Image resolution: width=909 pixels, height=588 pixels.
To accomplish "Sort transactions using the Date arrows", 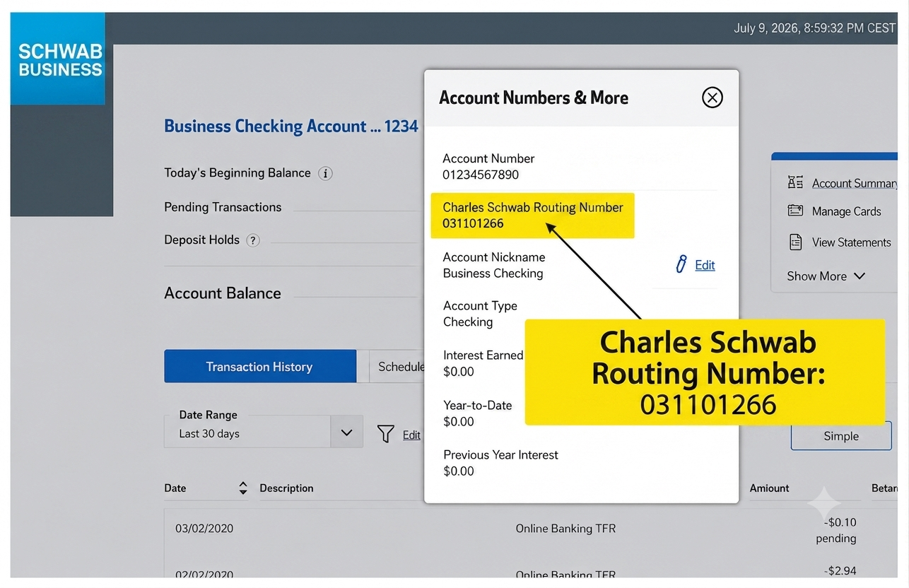I will (243, 488).
